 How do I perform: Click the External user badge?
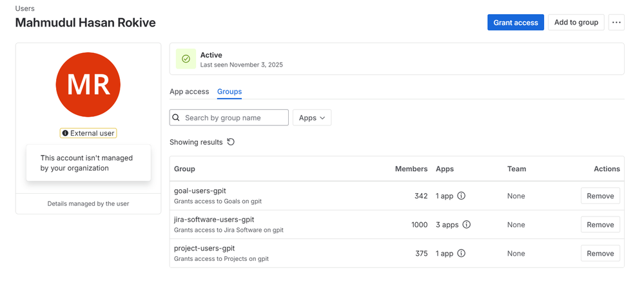click(88, 133)
